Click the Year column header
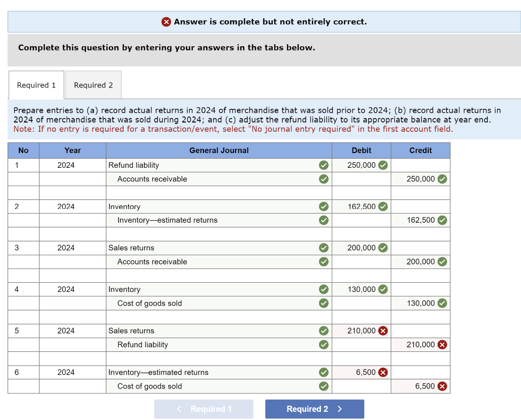This screenshot has height=420, width=521. 72,151
